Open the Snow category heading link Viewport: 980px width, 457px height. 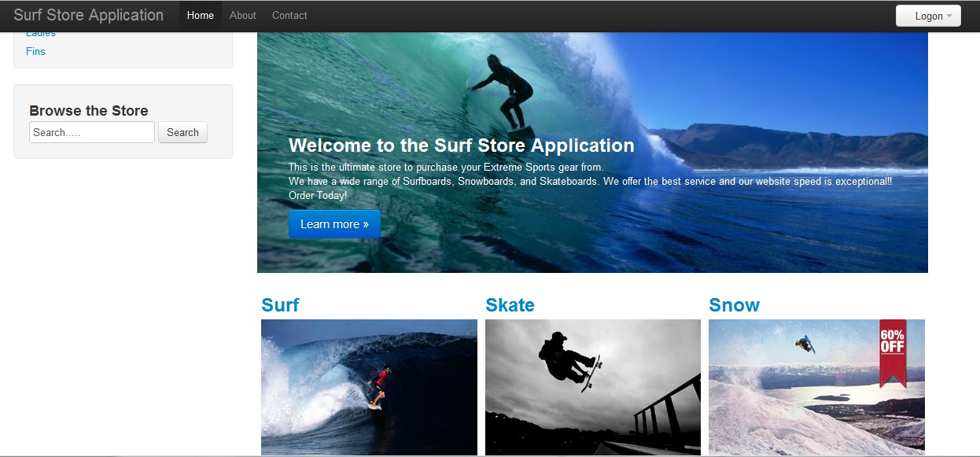pos(734,305)
